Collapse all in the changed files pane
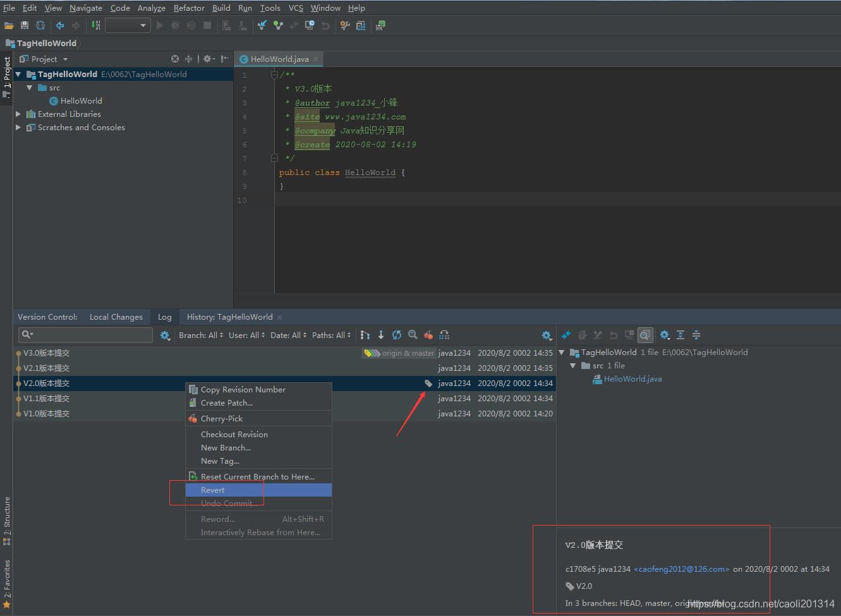This screenshot has height=616, width=841. tap(696, 335)
